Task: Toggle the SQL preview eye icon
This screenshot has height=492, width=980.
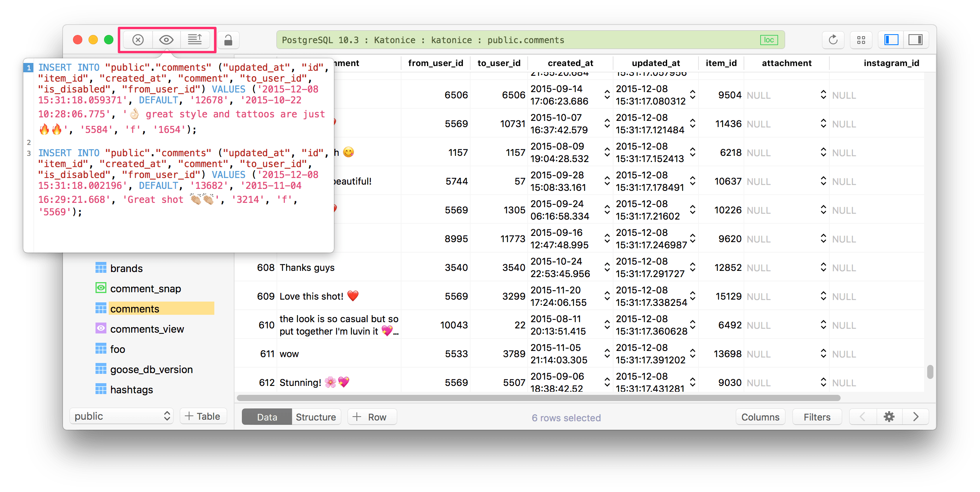Action: click(x=166, y=40)
